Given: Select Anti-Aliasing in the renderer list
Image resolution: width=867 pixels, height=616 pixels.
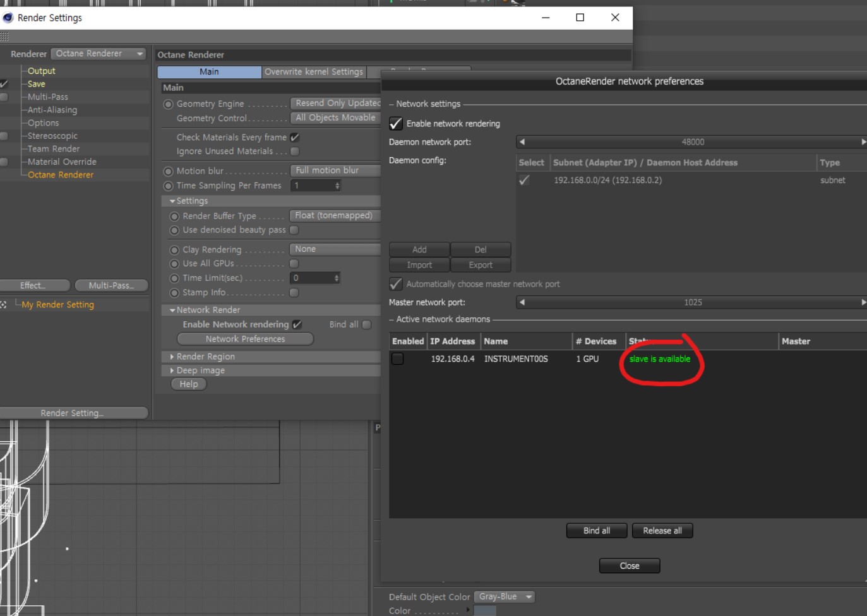Looking at the screenshot, I should tap(52, 110).
